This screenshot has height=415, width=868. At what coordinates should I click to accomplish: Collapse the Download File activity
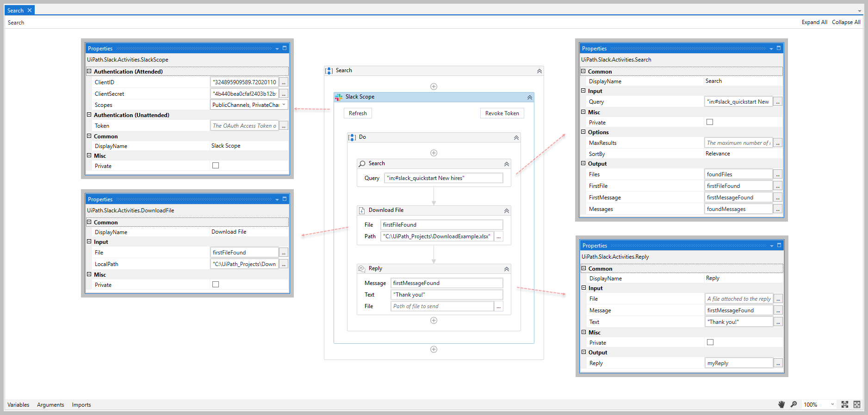click(507, 211)
